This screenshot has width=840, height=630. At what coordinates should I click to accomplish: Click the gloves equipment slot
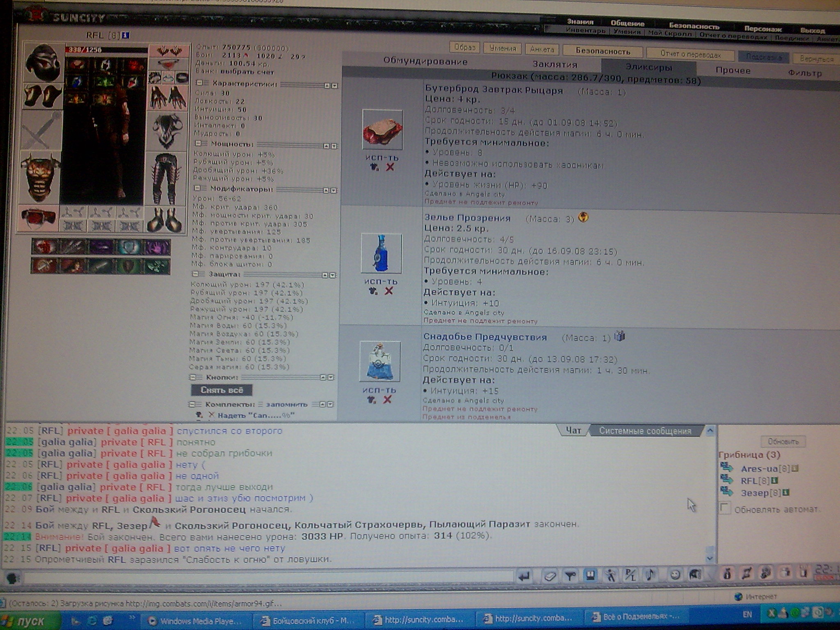(167, 98)
